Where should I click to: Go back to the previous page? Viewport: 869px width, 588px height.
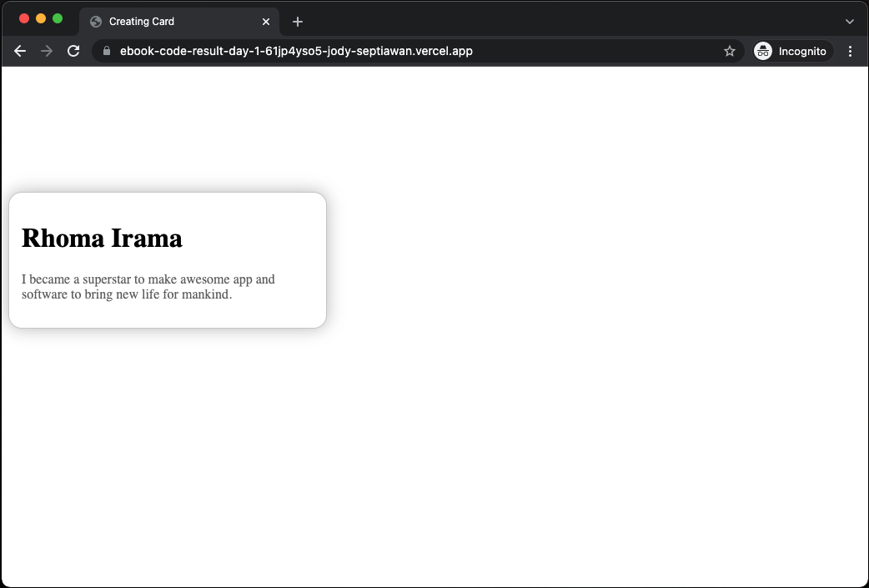(20, 51)
